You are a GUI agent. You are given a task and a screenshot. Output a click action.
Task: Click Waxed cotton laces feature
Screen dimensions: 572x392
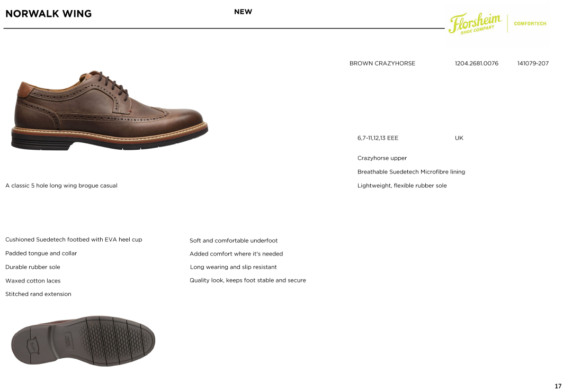click(33, 281)
